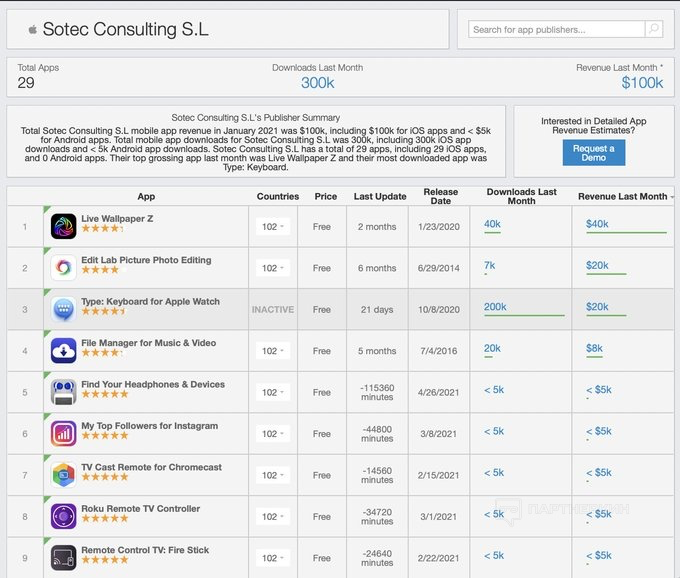680x578 pixels.
Task: Click the TV Cast Remote for Chromecast icon
Action: [63, 475]
